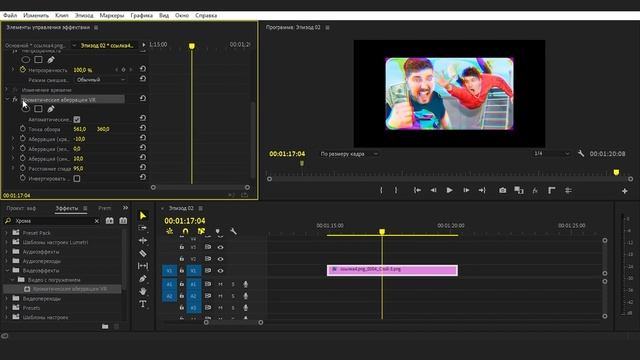Open playback resolution 1/4 dropdown
The width and height of the screenshot is (640, 360).
(551, 153)
